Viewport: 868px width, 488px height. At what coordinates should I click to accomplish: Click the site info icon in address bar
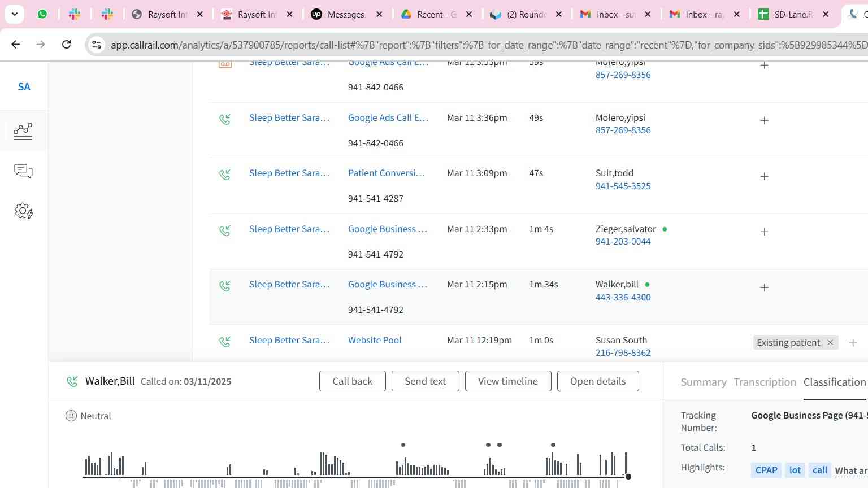97,45
